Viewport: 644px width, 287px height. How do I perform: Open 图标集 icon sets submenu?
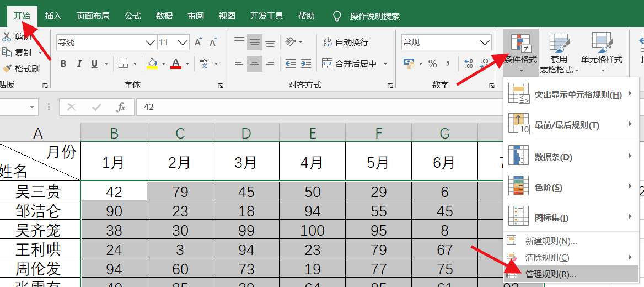click(x=571, y=217)
